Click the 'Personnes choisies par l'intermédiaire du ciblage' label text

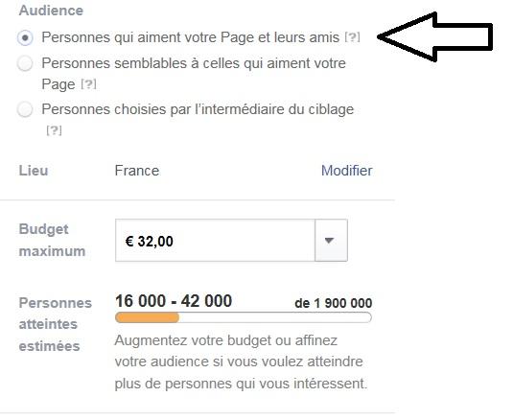tap(198, 109)
